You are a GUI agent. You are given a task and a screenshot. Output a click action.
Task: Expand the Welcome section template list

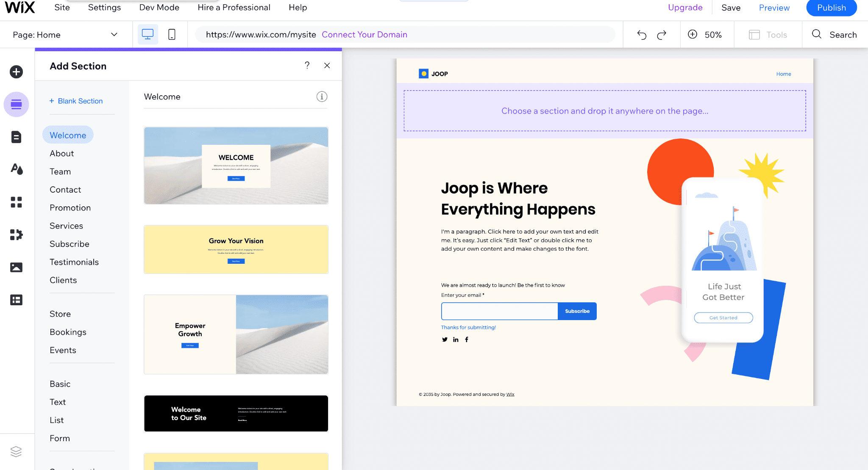pos(323,96)
